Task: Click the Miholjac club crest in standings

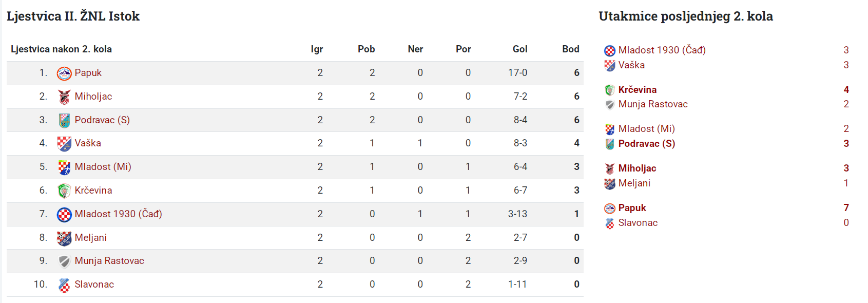Action: [x=64, y=97]
